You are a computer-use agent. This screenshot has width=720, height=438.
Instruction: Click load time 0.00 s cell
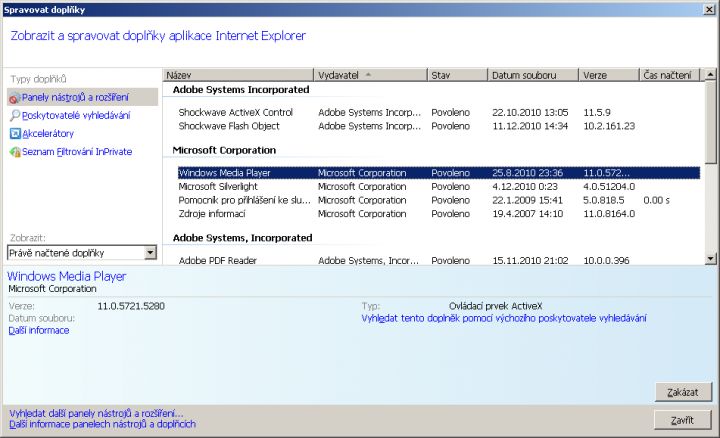click(x=656, y=201)
